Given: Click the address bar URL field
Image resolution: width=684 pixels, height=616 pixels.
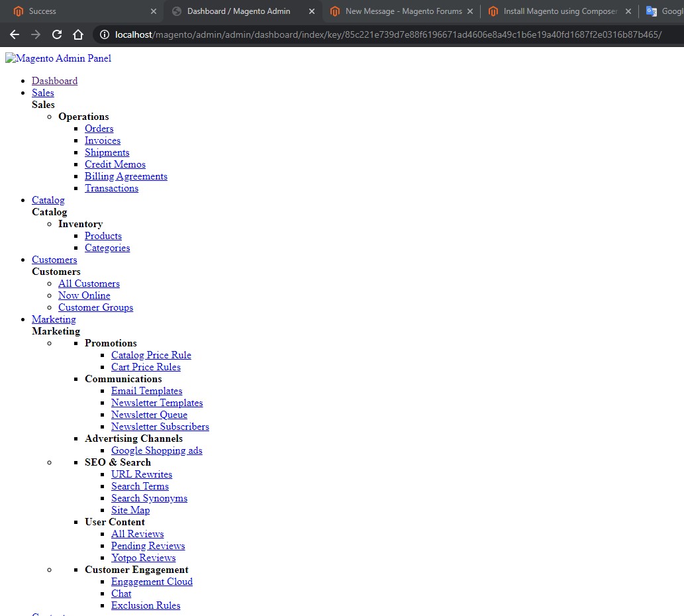Looking at the screenshot, I should [x=387, y=34].
